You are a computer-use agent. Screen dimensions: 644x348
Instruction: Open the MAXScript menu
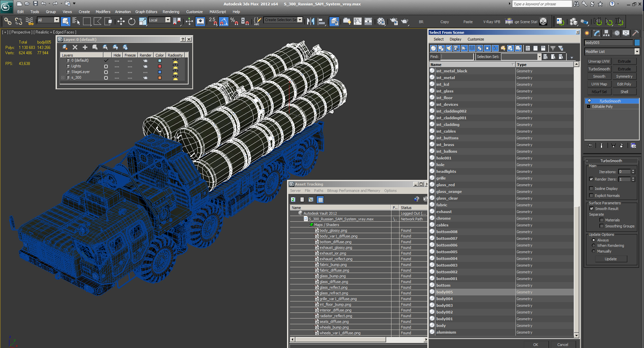pyautogui.click(x=218, y=12)
